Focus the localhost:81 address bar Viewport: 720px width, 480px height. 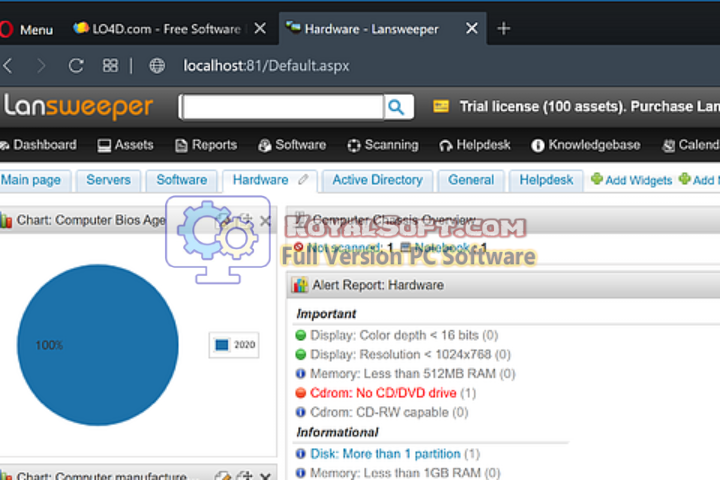pyautogui.click(x=266, y=66)
